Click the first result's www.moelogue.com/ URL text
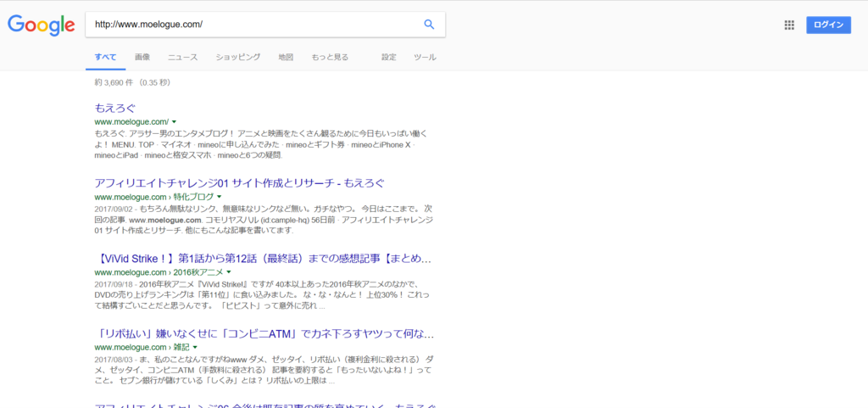 (131, 121)
